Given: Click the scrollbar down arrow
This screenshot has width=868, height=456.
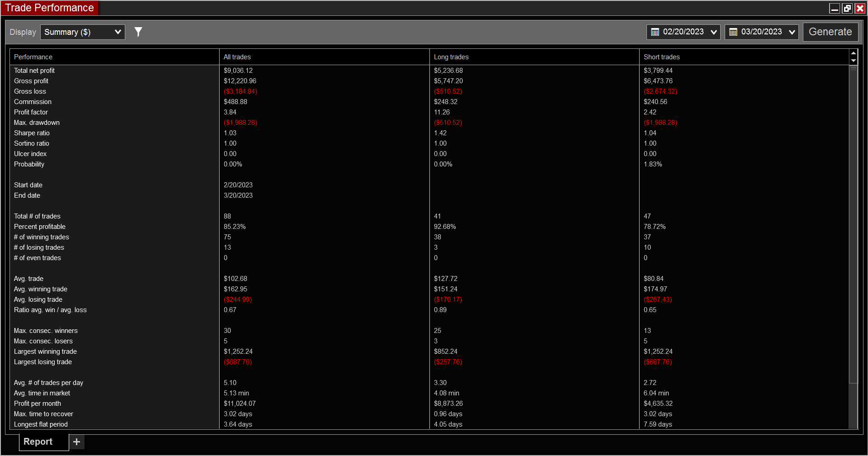Looking at the screenshot, I should pyautogui.click(x=854, y=61).
